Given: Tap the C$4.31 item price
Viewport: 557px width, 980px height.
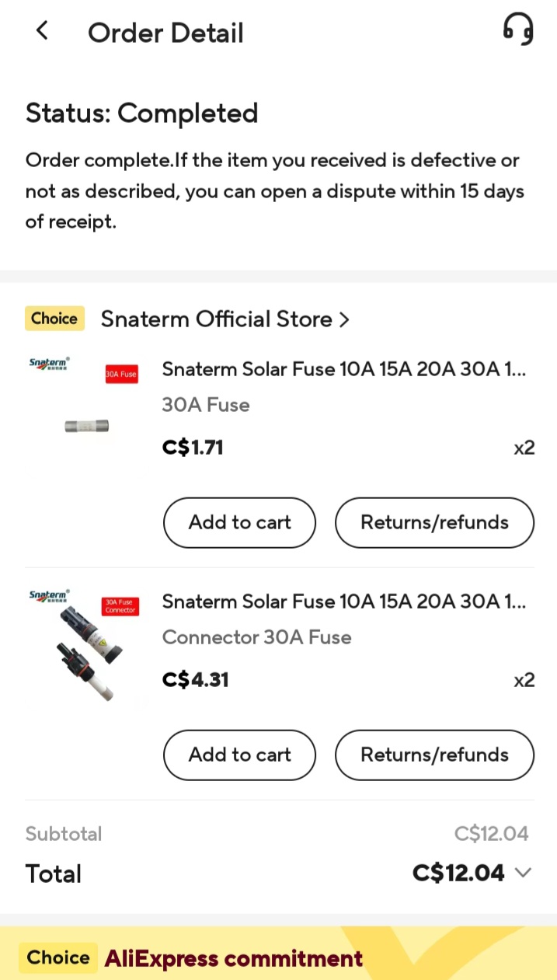Looking at the screenshot, I should point(195,680).
